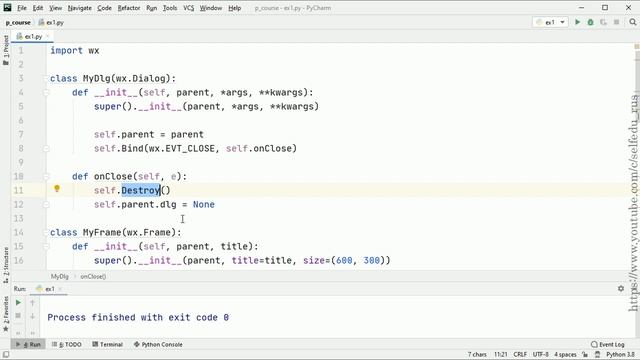
Task: Collapse MyFrame __init__ fold marker on line 15
Action: click(x=46, y=247)
